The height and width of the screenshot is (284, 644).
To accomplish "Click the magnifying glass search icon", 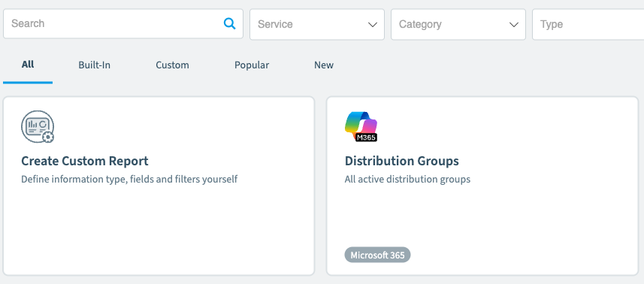I will (230, 24).
